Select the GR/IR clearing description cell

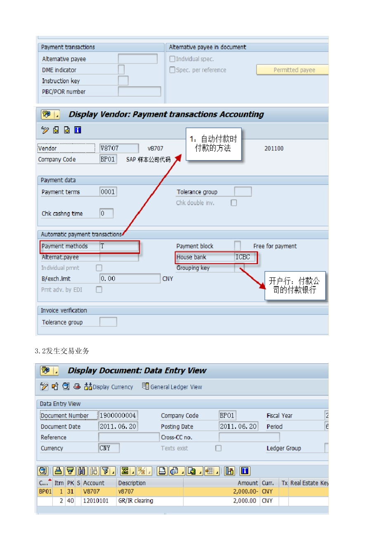[150, 501]
